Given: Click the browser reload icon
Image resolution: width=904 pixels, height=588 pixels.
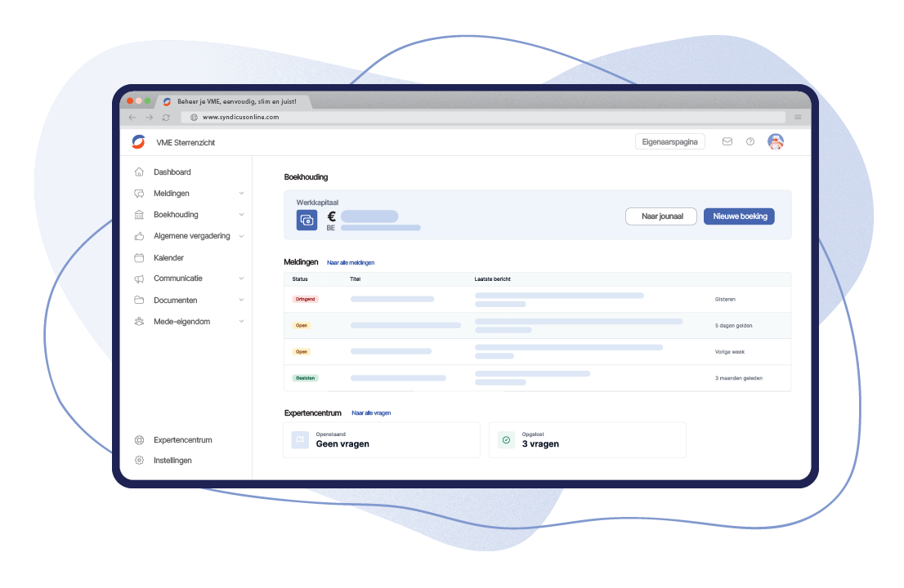Looking at the screenshot, I should point(166,118).
